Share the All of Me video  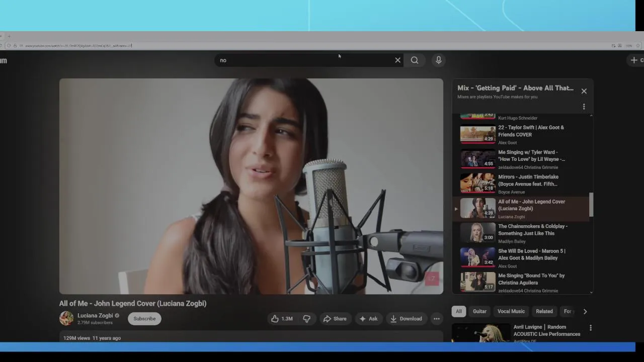coord(335,319)
